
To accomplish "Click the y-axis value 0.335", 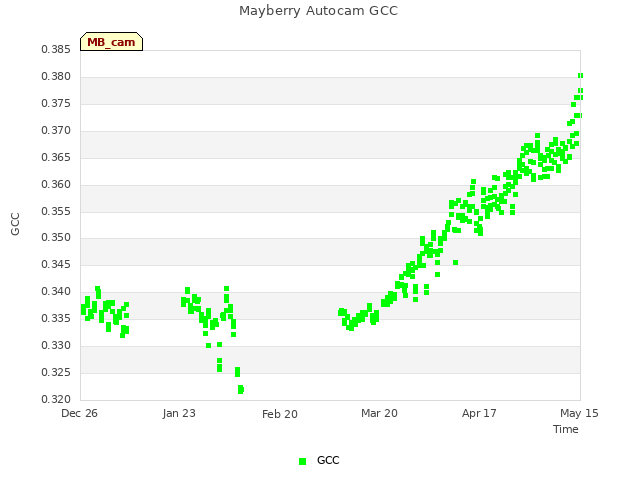I will (56, 318).
